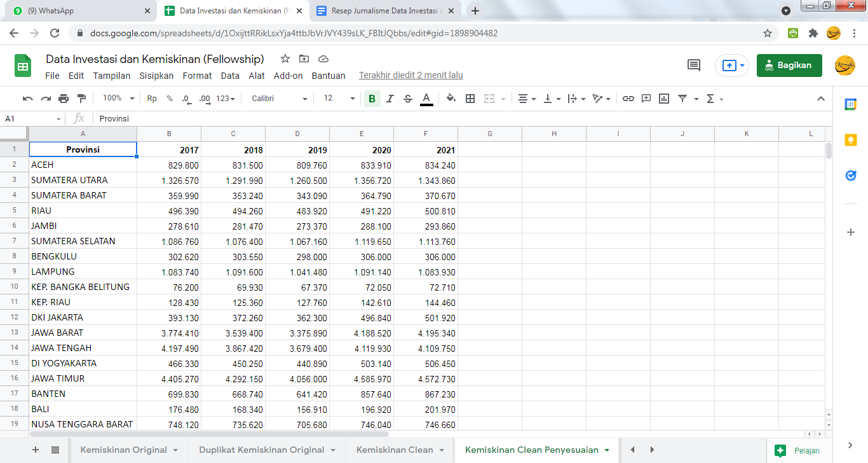Click the insert link icon
868x463 pixels.
pos(628,99)
